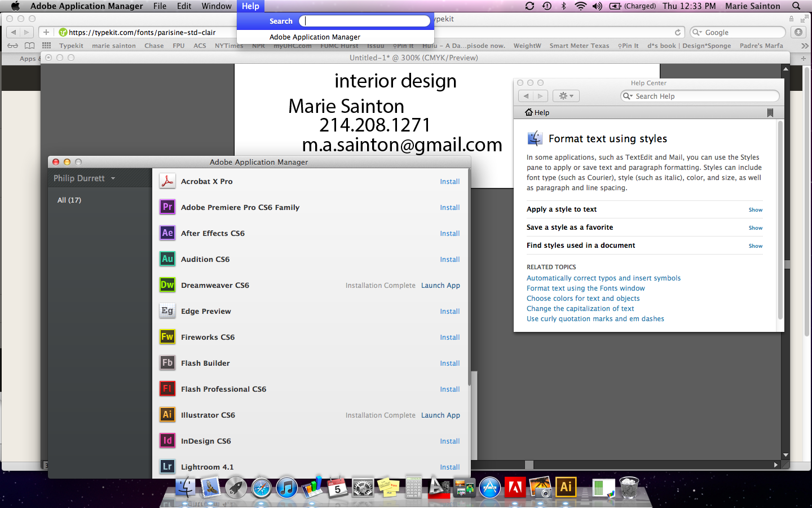Show the Apply a style to text section
This screenshot has width=812, height=508.
click(755, 210)
